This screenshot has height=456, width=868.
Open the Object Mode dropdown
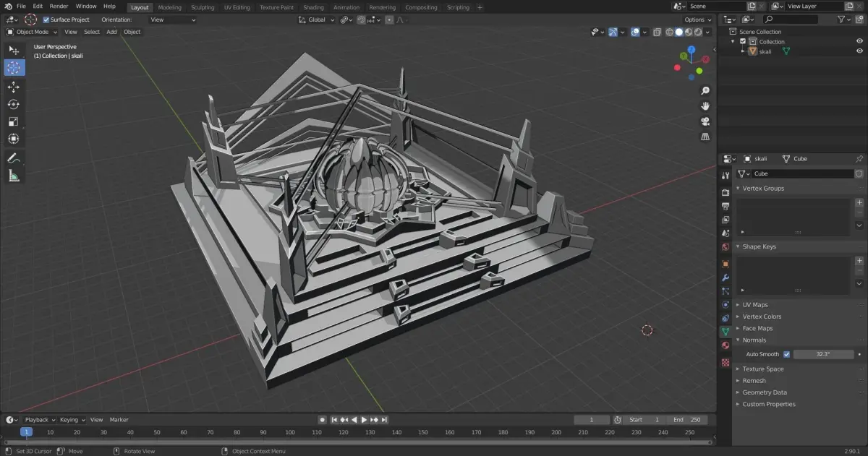(32, 32)
